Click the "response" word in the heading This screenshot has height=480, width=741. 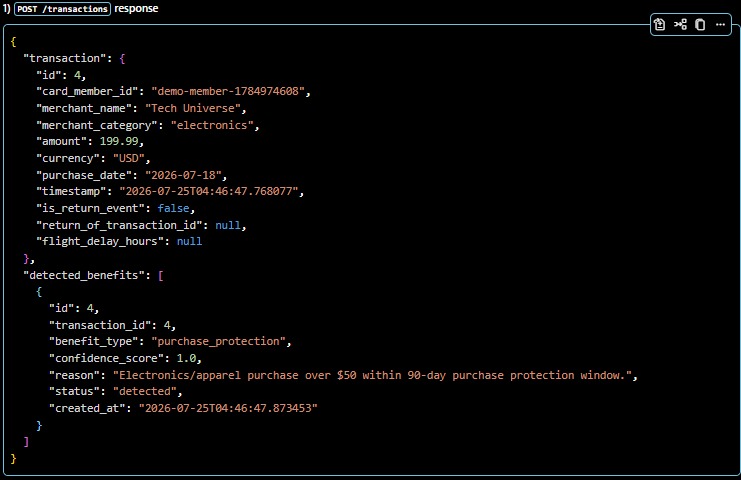click(x=136, y=9)
